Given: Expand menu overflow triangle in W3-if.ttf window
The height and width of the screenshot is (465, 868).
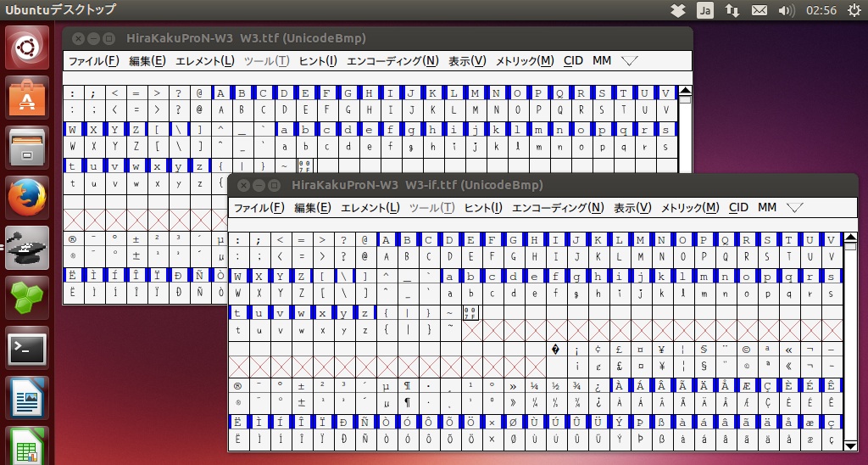Looking at the screenshot, I should click(x=795, y=208).
